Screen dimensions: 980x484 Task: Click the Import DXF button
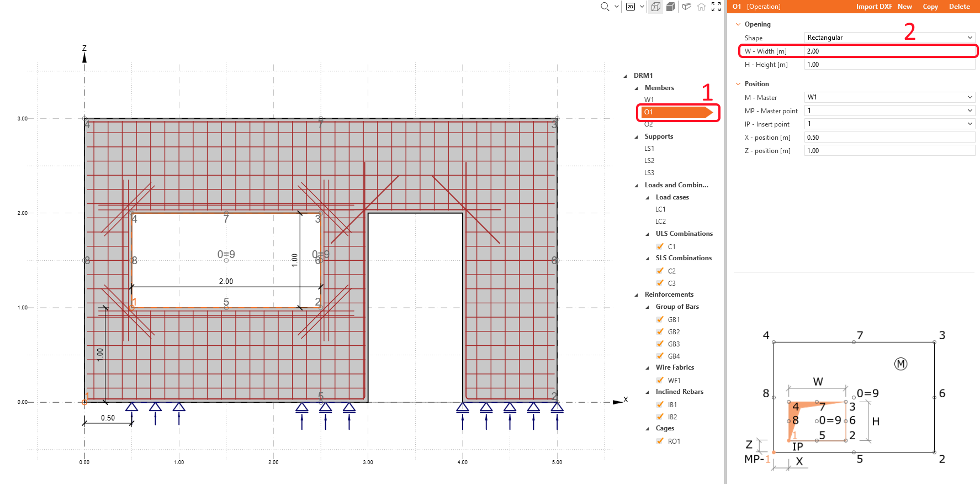873,7
